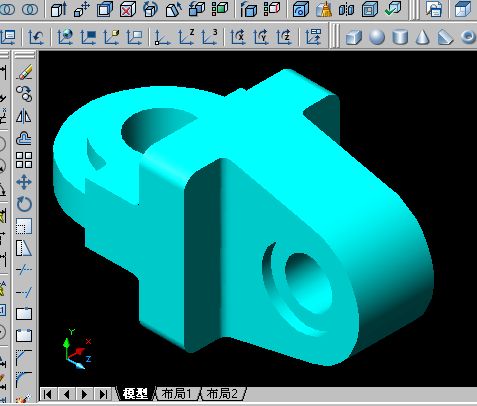Rotate UCS about X axis
Image resolution: width=477 pixels, height=406 pixels.
point(238,37)
